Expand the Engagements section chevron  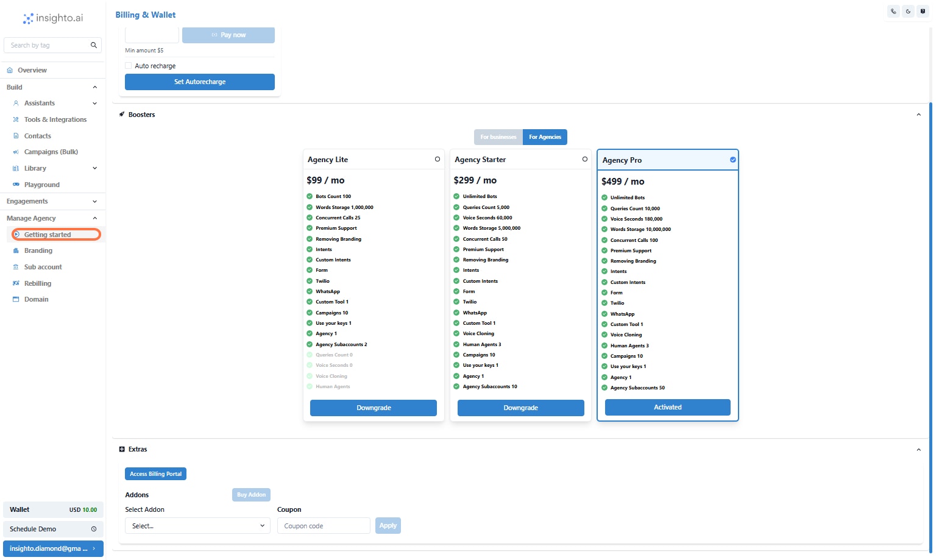(94, 201)
